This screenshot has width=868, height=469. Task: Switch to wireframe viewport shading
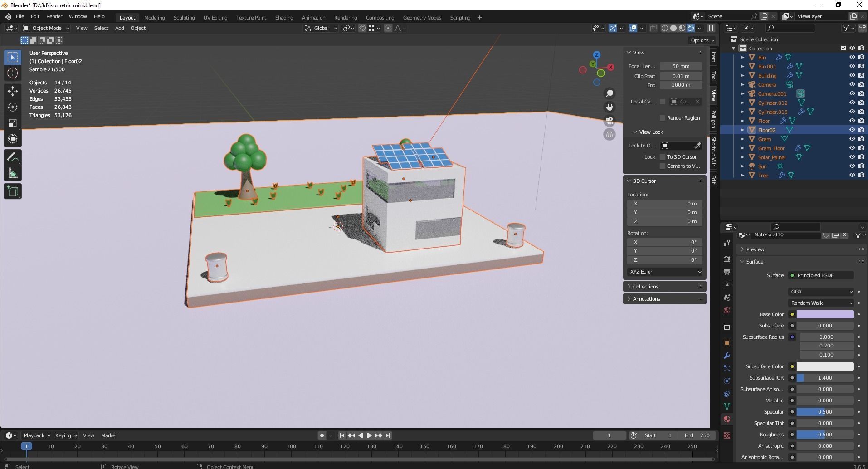[665, 28]
